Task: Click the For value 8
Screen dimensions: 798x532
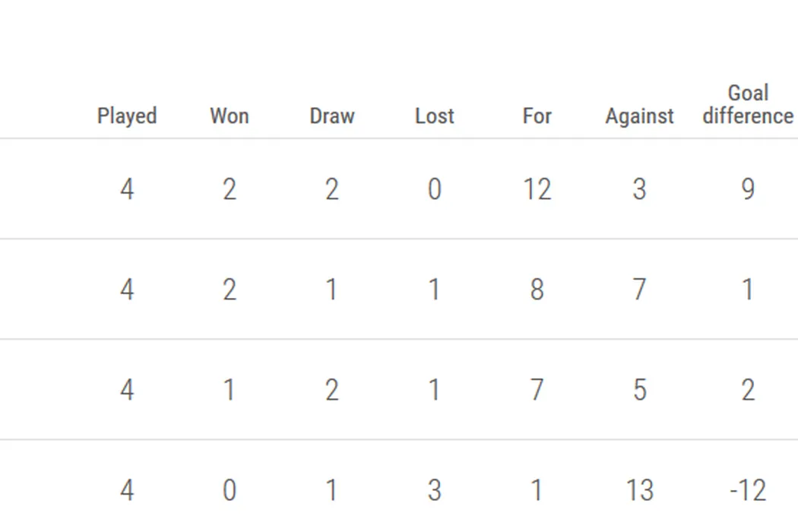Action: point(537,290)
